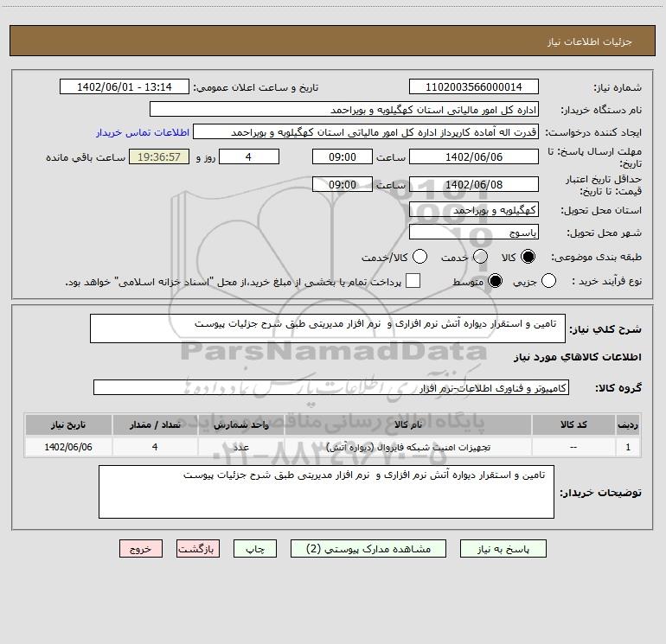Select the خدمت radio button
The image size is (666, 644).
tap(480, 257)
